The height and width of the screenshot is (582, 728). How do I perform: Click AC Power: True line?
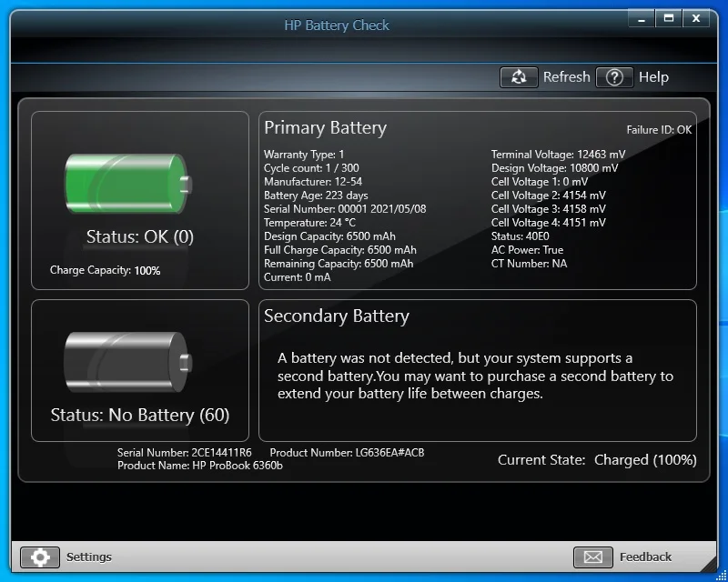click(528, 250)
